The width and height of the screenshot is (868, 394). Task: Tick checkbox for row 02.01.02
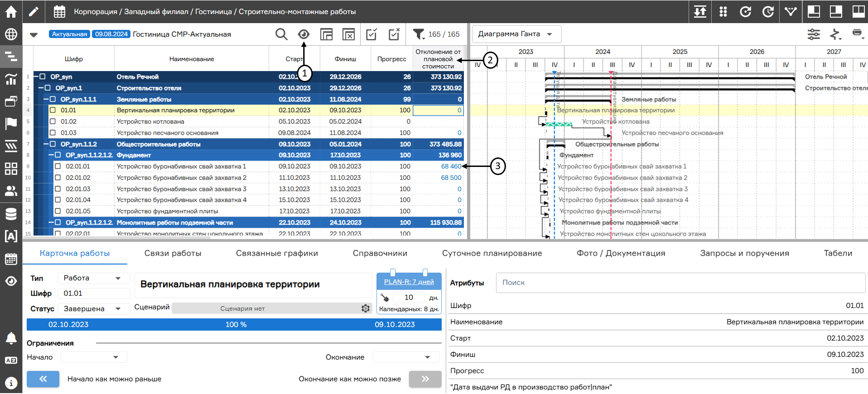click(57, 177)
